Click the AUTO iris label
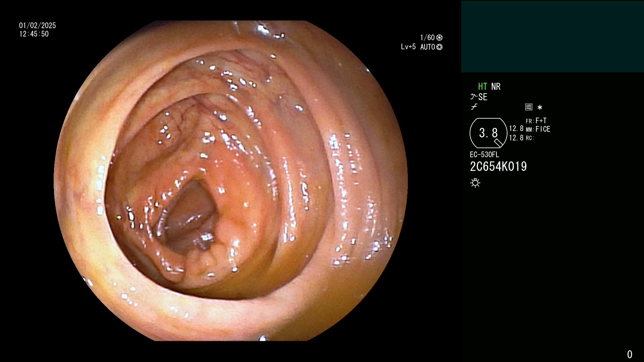This screenshot has height=362, width=644. point(428,47)
